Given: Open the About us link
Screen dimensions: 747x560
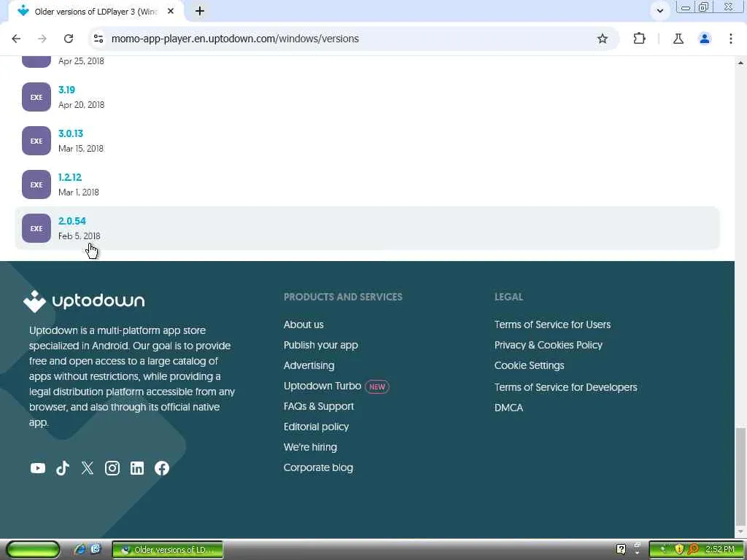Looking at the screenshot, I should pos(303,324).
